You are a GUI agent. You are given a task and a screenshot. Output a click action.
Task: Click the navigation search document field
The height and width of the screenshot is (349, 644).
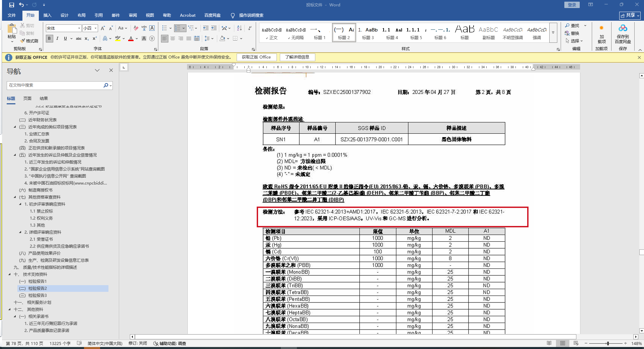55,85
